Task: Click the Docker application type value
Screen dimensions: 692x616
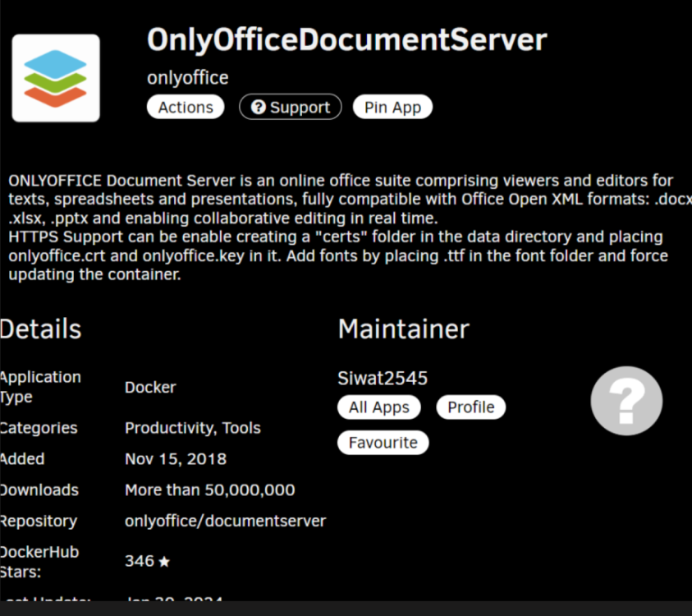Action: pos(150,388)
